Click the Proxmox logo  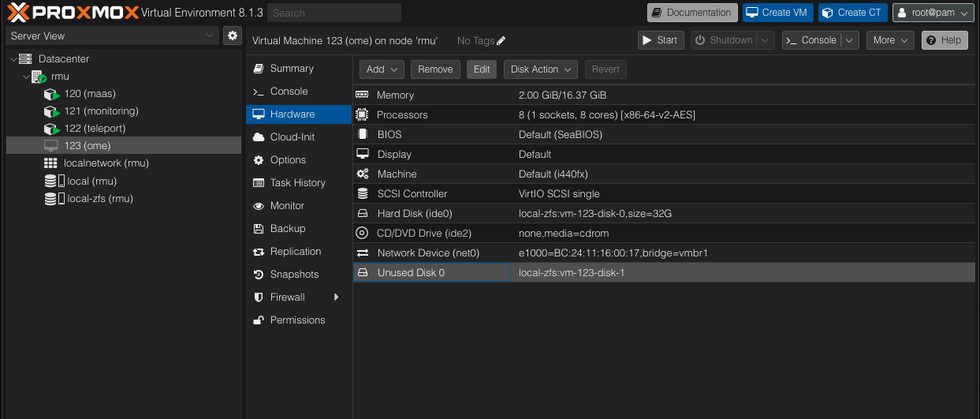click(x=73, y=13)
